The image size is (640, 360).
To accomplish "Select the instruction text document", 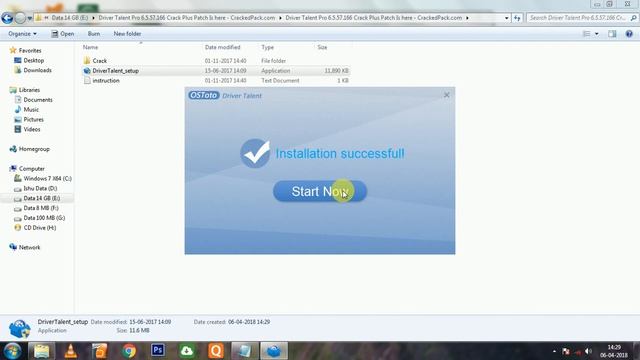I will click(x=105, y=80).
